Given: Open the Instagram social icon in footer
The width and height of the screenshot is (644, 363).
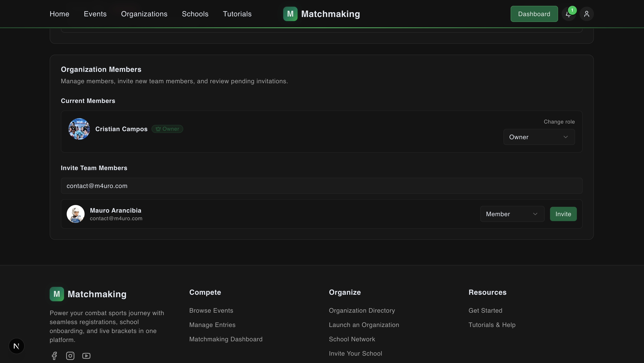Looking at the screenshot, I should point(70,356).
